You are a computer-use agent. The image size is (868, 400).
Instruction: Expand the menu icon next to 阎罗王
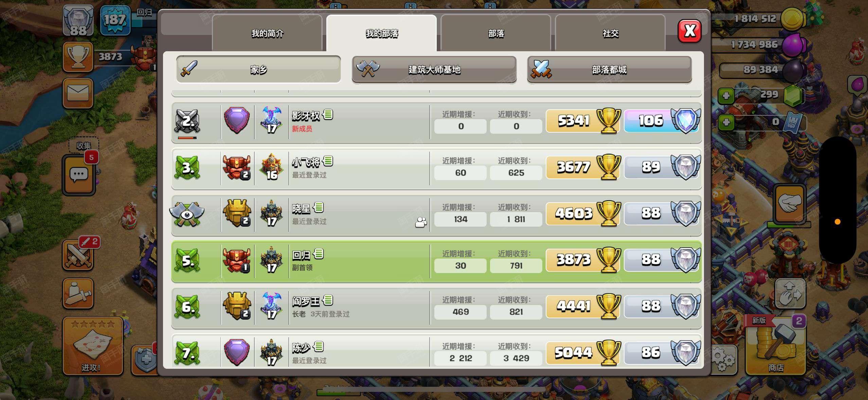328,300
